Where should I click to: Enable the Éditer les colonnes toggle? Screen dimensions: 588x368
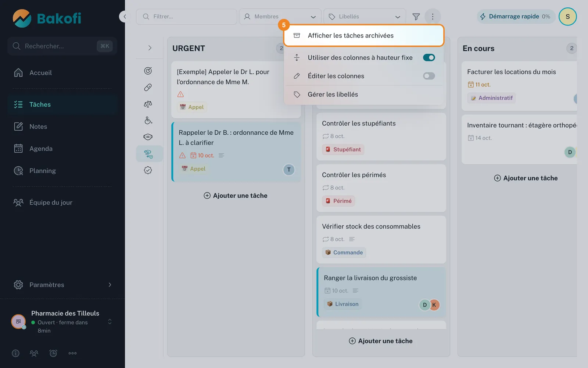(x=429, y=76)
